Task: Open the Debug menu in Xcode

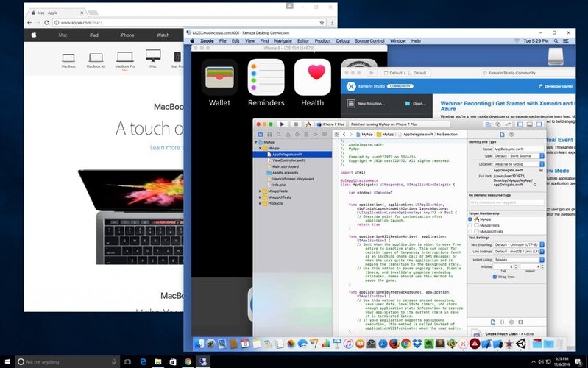Action: (342, 41)
